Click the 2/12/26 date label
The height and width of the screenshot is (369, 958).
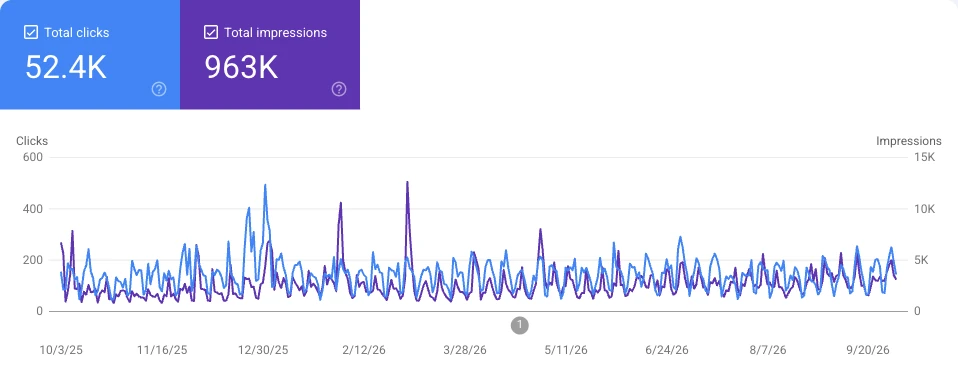[365, 350]
